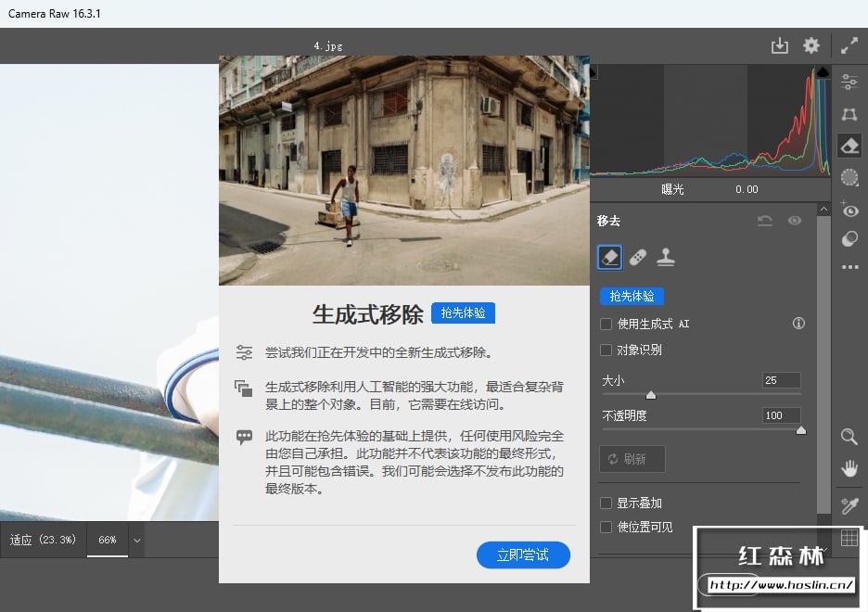Click the 不透明度 value input field
The image size is (868, 612).
(781, 415)
